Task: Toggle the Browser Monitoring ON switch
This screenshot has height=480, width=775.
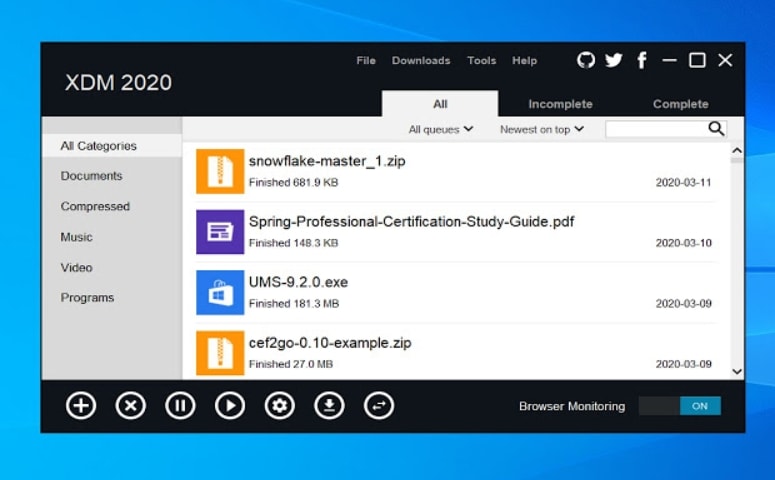Action: 680,406
